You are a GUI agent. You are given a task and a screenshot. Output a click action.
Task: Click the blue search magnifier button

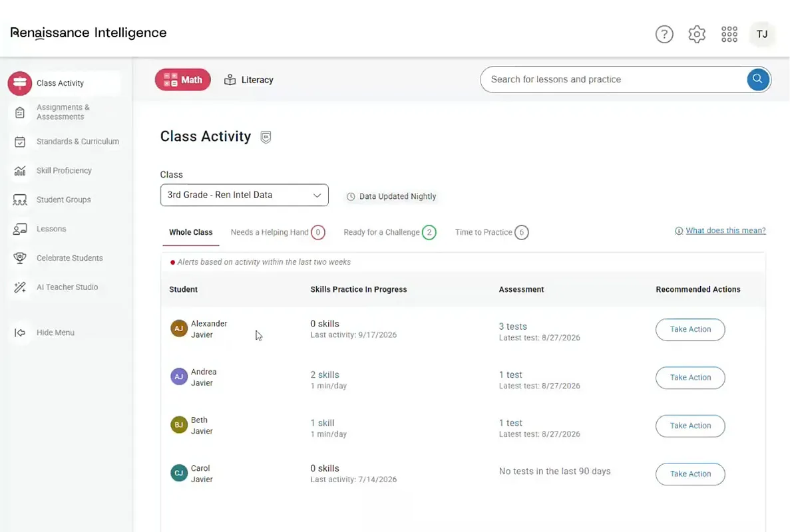click(757, 79)
